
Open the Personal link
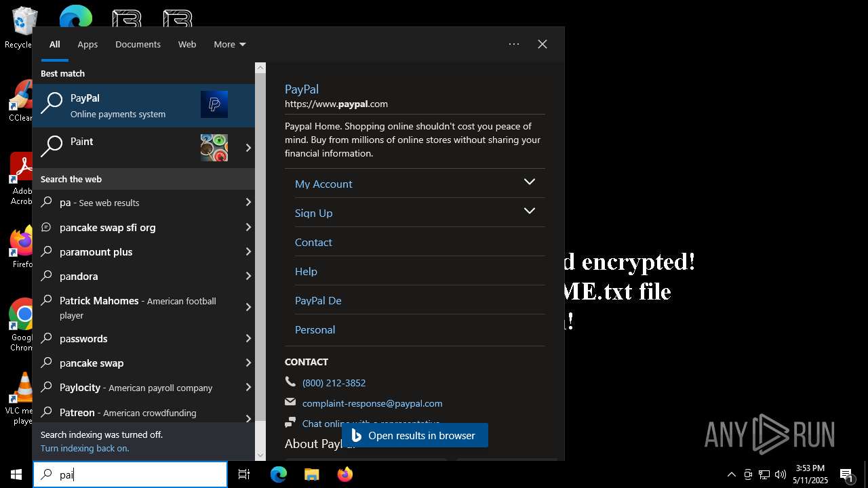click(315, 329)
